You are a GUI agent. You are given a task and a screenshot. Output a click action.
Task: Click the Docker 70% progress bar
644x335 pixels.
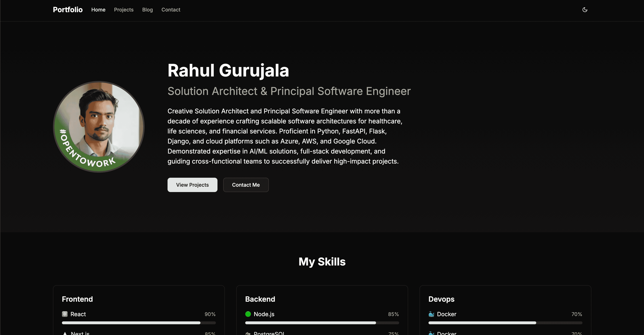tap(505, 323)
